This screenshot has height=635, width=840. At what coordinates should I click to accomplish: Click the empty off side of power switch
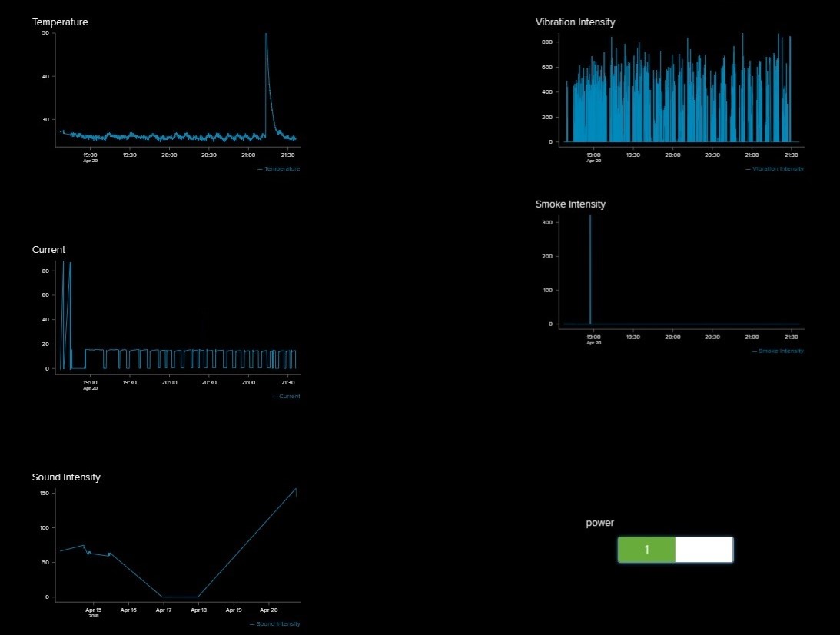pyautogui.click(x=704, y=549)
